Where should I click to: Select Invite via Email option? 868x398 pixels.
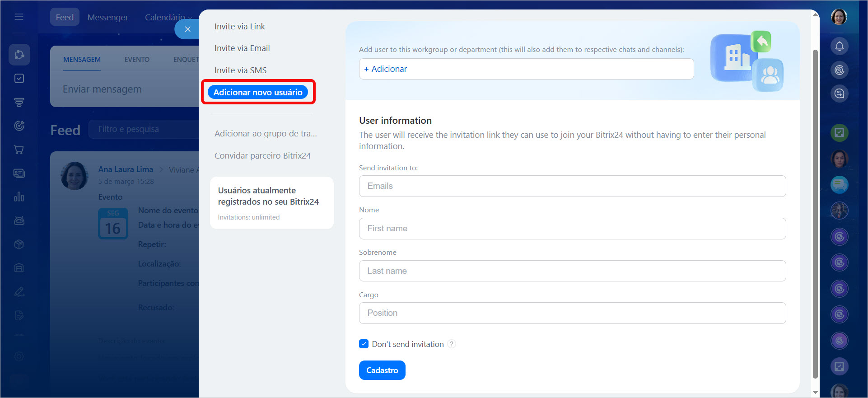(242, 48)
